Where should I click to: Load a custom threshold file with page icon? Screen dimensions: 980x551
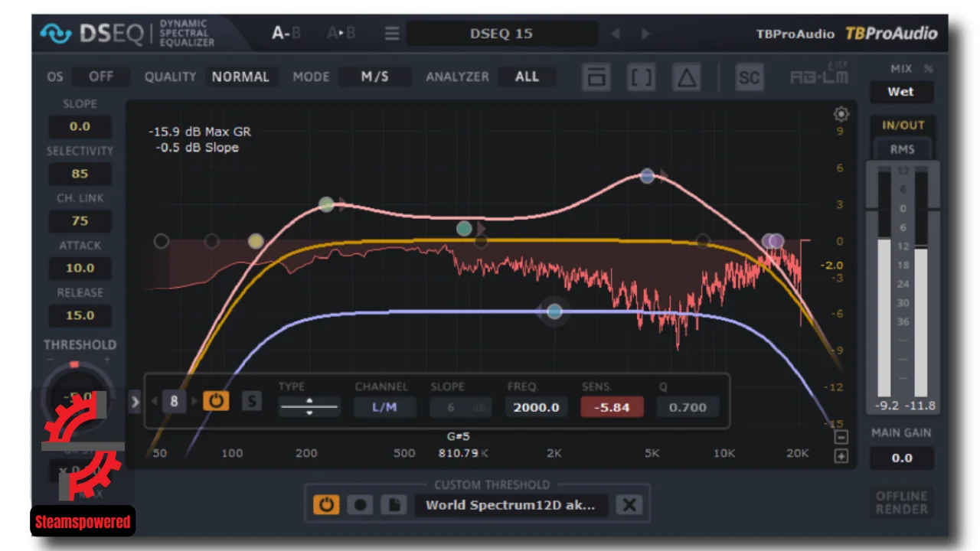click(393, 505)
